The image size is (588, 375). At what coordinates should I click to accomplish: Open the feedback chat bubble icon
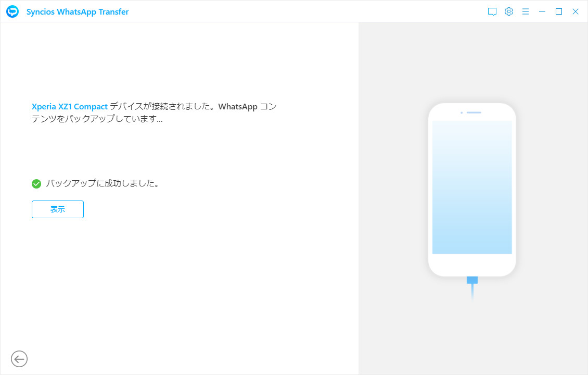click(x=492, y=11)
